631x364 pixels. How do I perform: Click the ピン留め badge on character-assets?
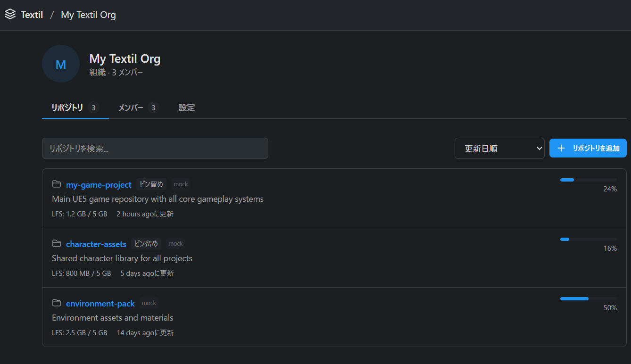(x=146, y=244)
